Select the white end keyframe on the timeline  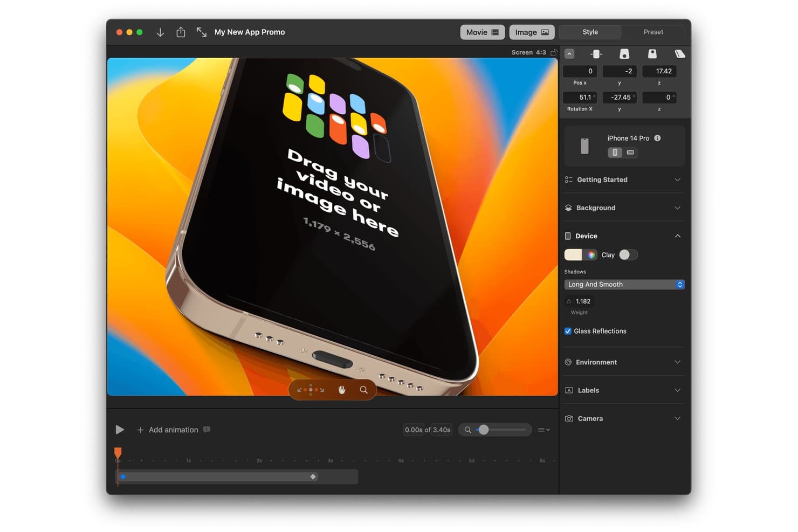(313, 476)
